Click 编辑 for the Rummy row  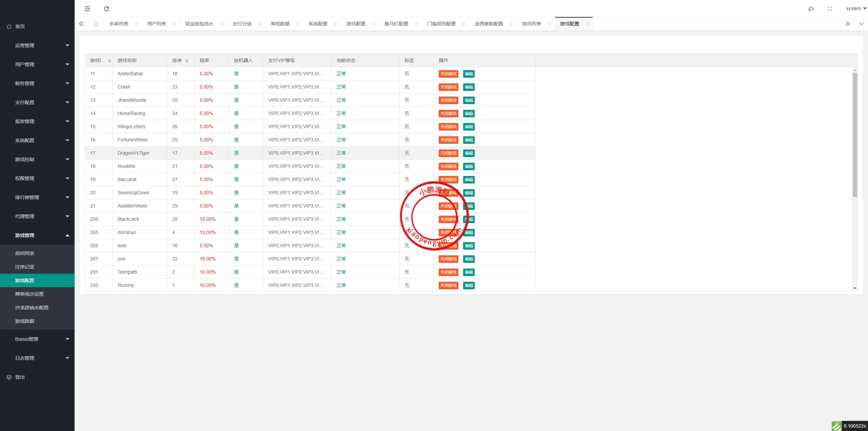469,286
